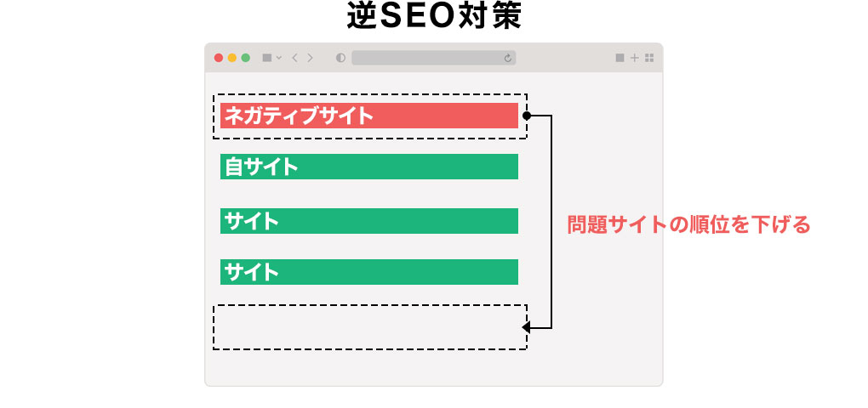
Task: Reload the page with the refresh icon
Action: (x=508, y=58)
